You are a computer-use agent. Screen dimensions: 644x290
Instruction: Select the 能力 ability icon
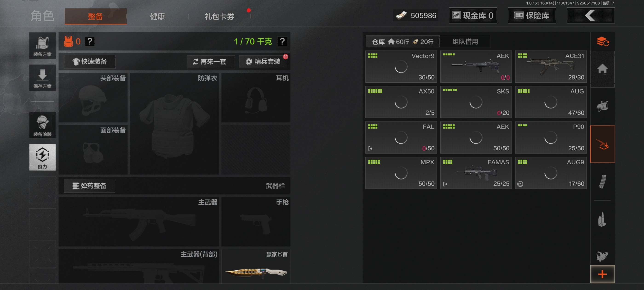(x=42, y=157)
